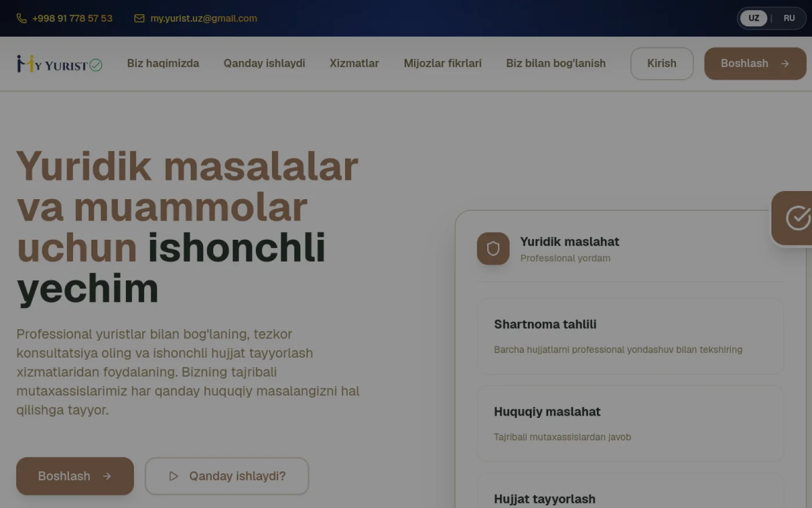This screenshot has width=812, height=508.
Task: Call the number +998 91 778 57 53
Action: [x=72, y=19]
